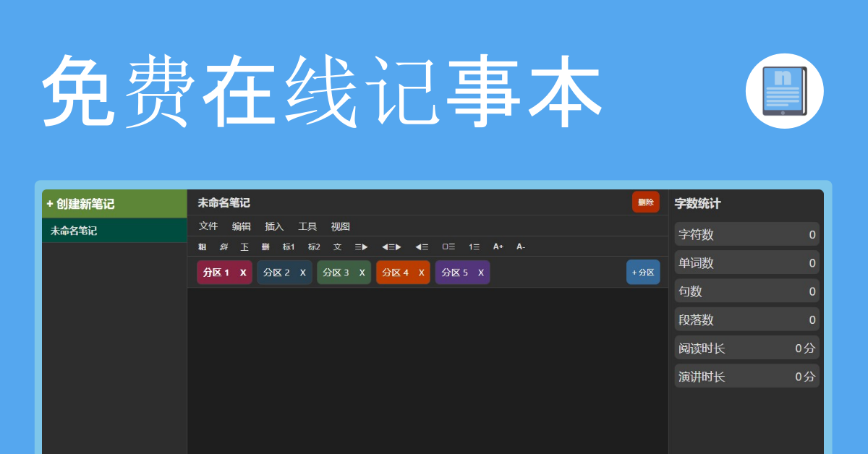Viewport: 868px width, 454px height.
Task: Increase font size with A+ icon
Action: click(x=498, y=247)
